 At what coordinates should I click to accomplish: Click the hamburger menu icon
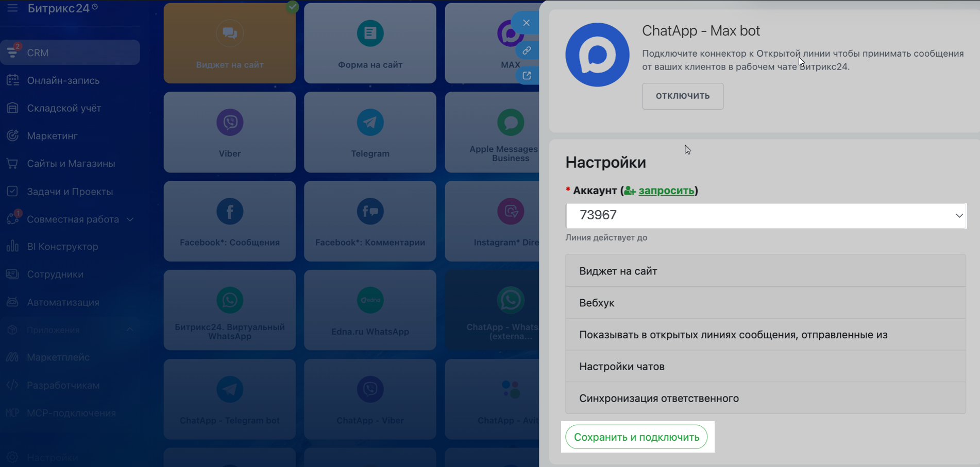[x=12, y=8]
